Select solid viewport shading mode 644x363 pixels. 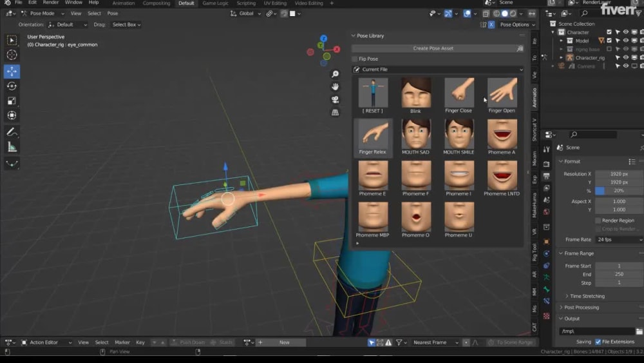[505, 14]
